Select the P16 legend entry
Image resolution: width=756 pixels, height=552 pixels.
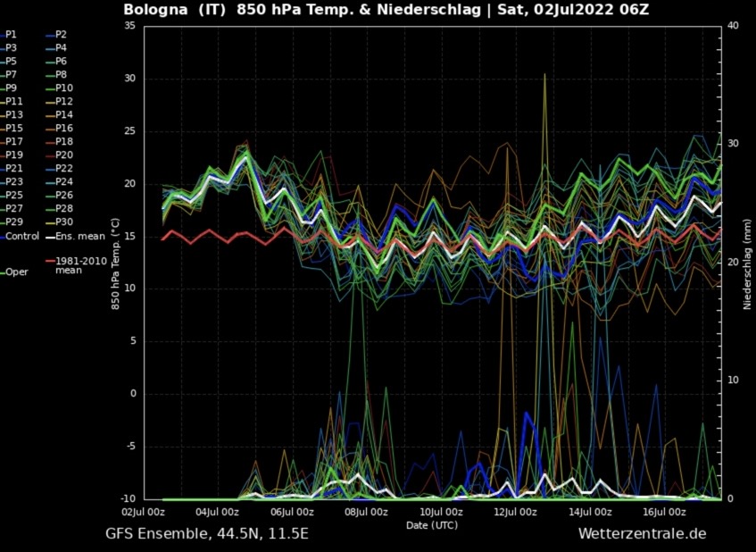[61, 129]
